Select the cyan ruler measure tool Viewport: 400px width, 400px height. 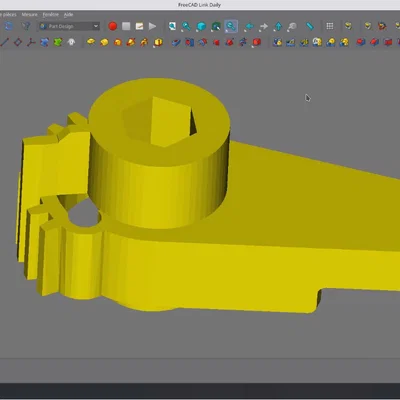coord(310,26)
